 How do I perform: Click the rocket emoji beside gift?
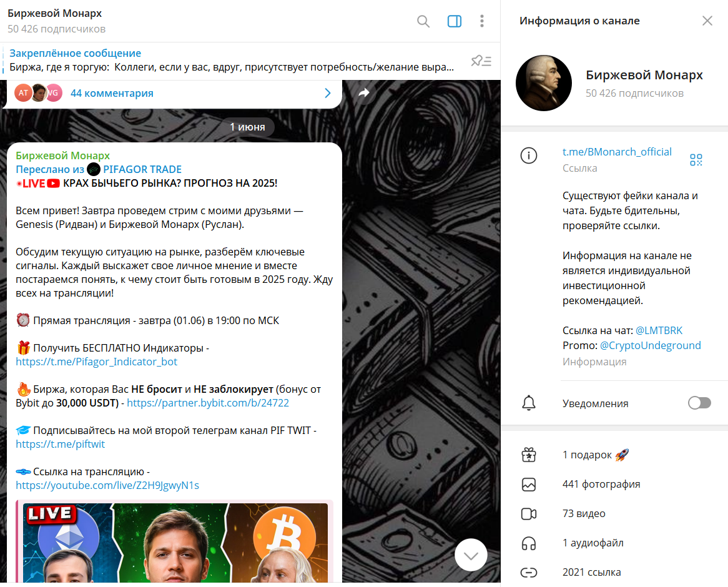622,455
